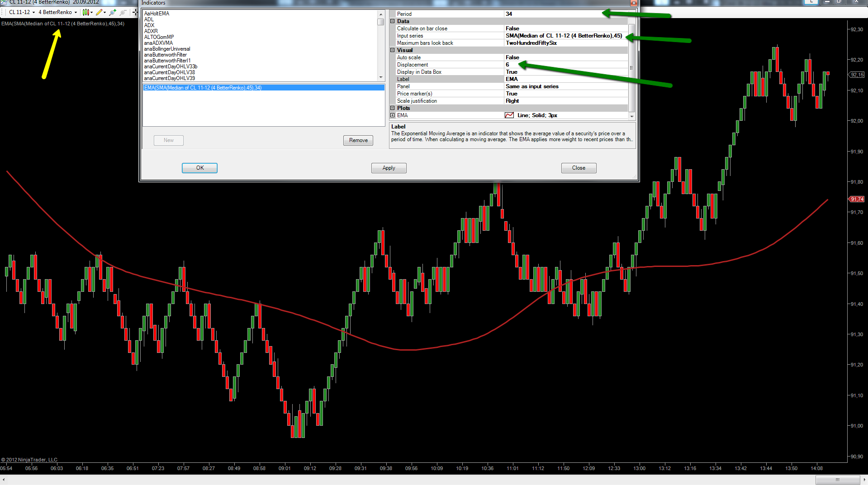Select AaHoltEMA in the indicator list
This screenshot has height=485, width=868.
[157, 14]
